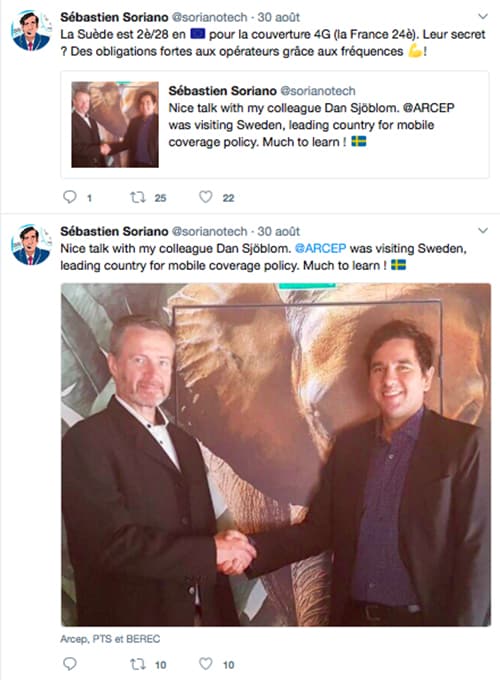500x680 pixels.
Task: Open the quoted tweet thumbnail photo
Action: (115, 124)
